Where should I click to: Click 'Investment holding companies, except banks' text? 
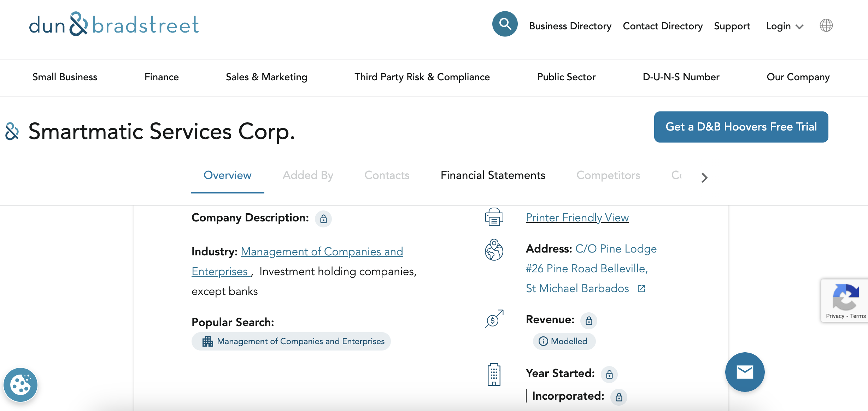coord(304,282)
